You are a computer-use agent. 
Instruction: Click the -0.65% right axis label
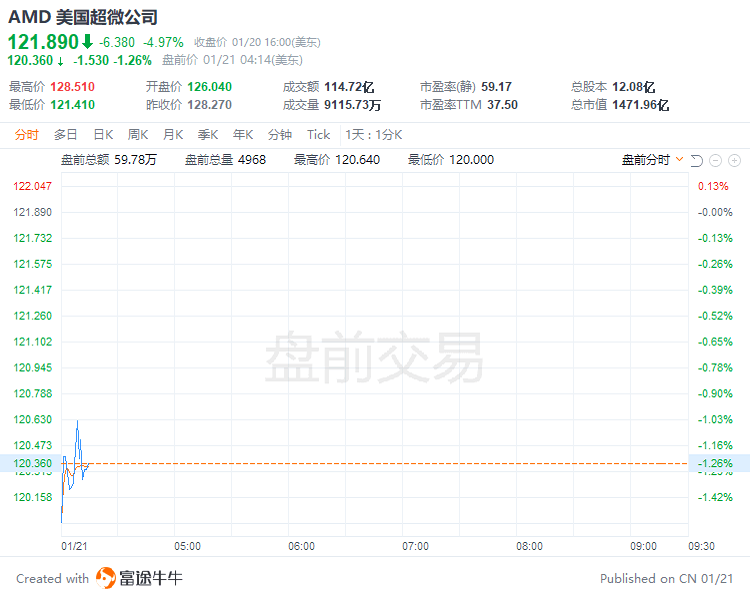715,342
